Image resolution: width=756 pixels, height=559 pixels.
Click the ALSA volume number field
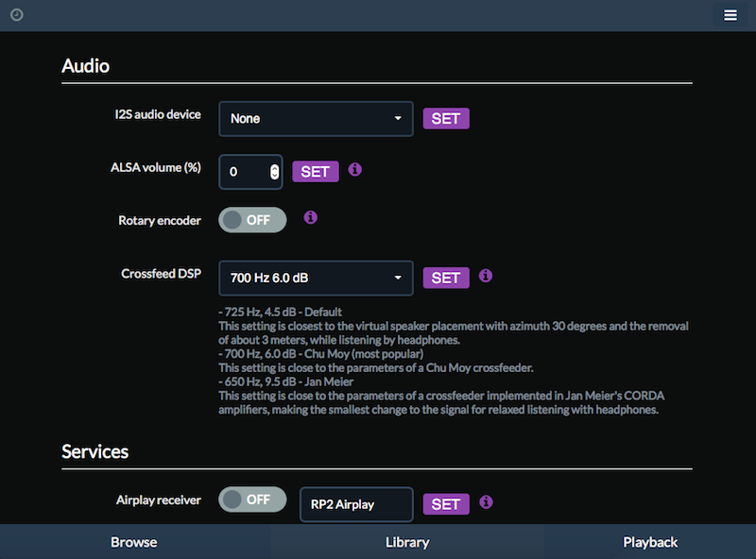(250, 172)
